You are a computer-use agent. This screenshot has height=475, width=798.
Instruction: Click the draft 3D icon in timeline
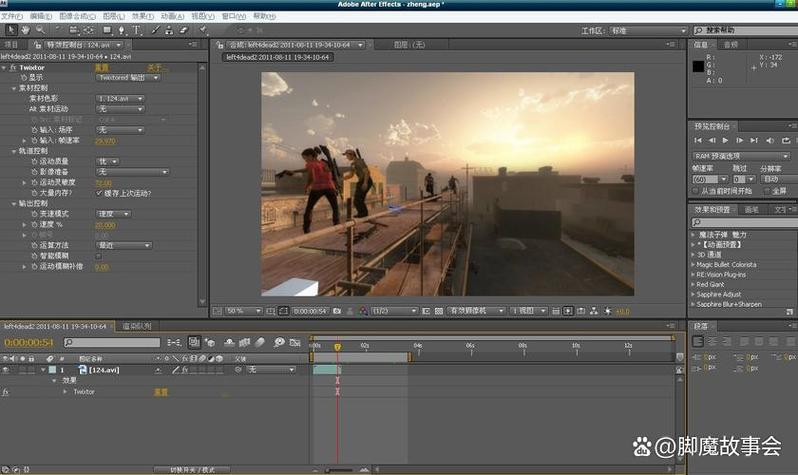(x=210, y=343)
